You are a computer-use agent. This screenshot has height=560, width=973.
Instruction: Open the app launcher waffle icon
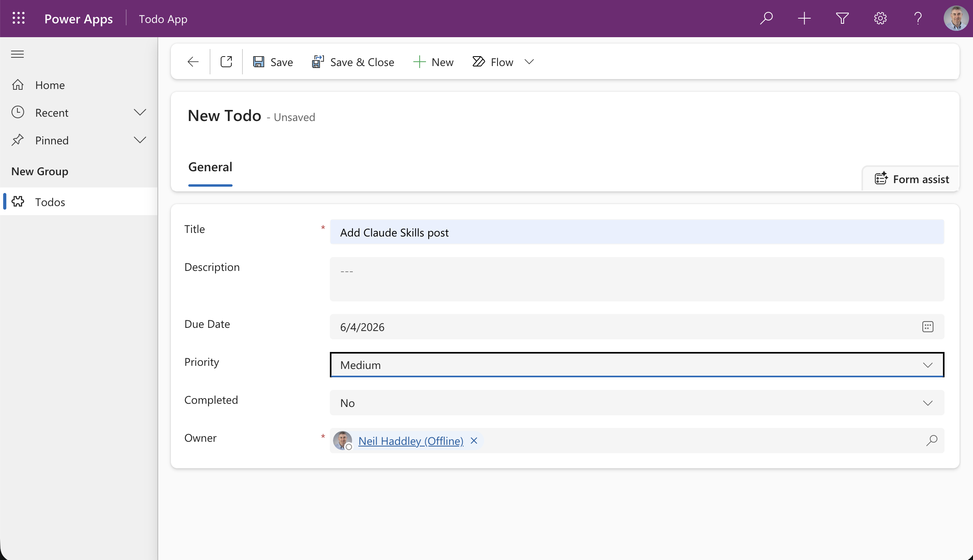point(19,18)
